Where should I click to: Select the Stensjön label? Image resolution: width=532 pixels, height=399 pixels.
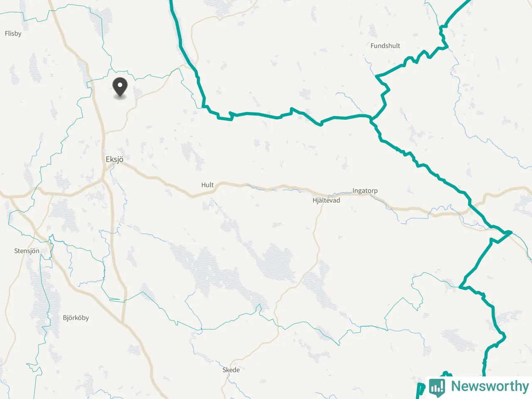click(x=27, y=251)
